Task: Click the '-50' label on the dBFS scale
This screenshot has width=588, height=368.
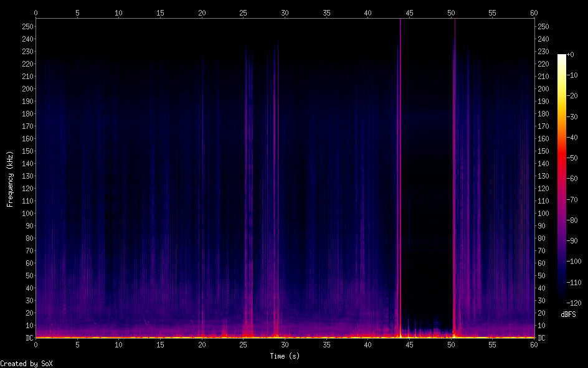Action: 574,158
